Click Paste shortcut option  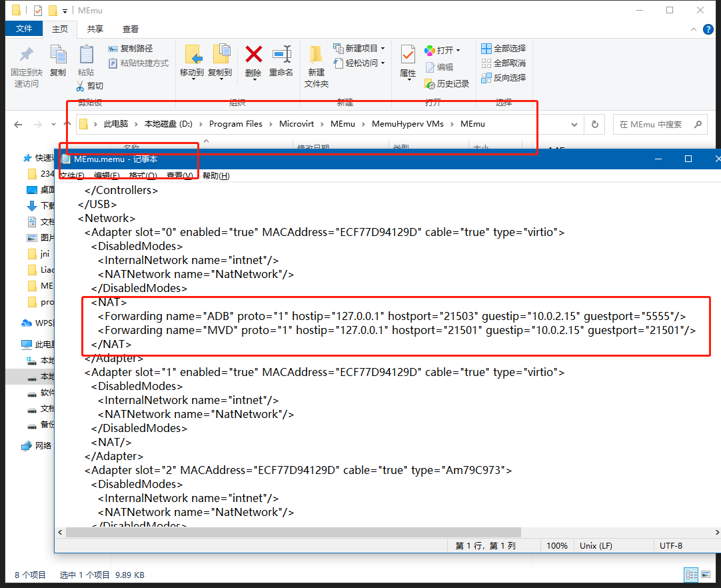point(138,63)
